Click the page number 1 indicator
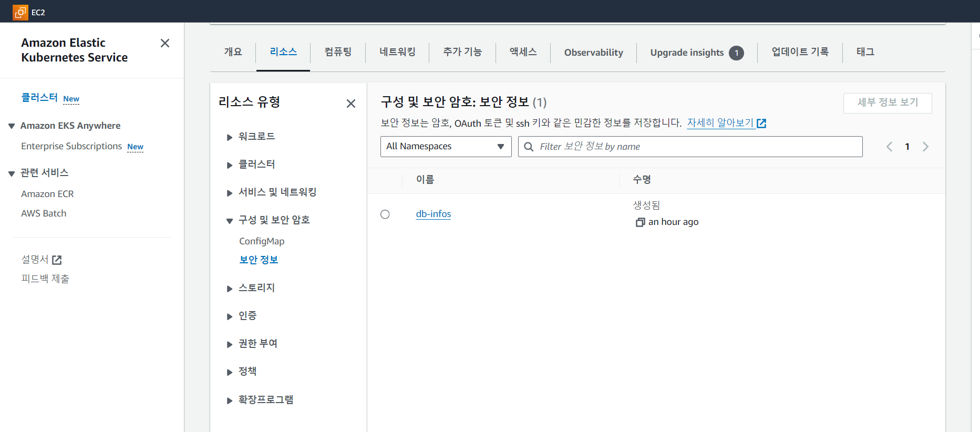980x432 pixels. coord(907,147)
